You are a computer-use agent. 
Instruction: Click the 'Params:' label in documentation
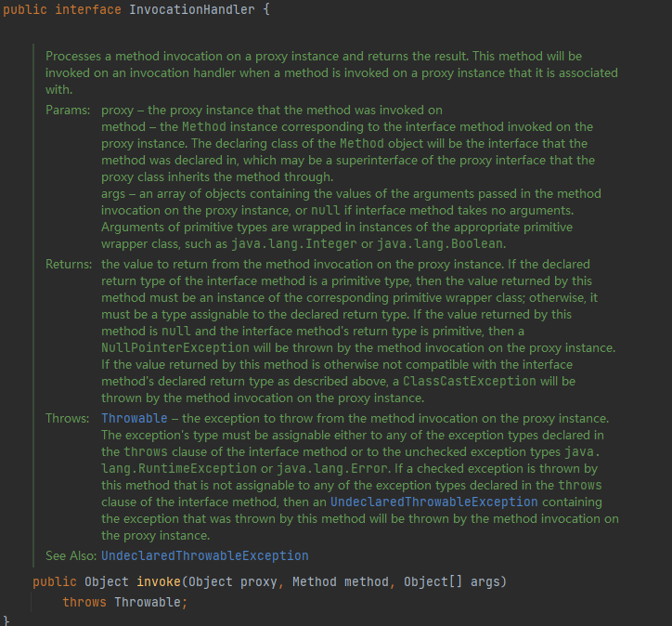68,111
